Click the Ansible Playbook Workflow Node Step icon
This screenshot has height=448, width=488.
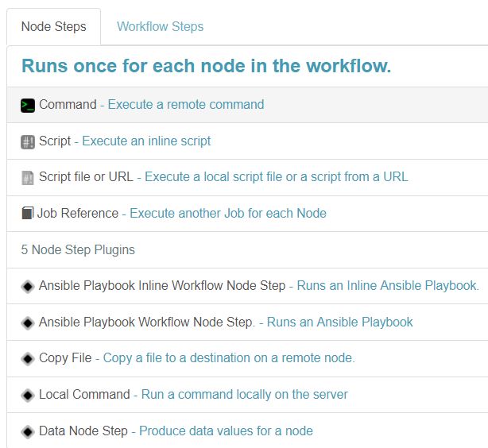pyautogui.click(x=28, y=322)
